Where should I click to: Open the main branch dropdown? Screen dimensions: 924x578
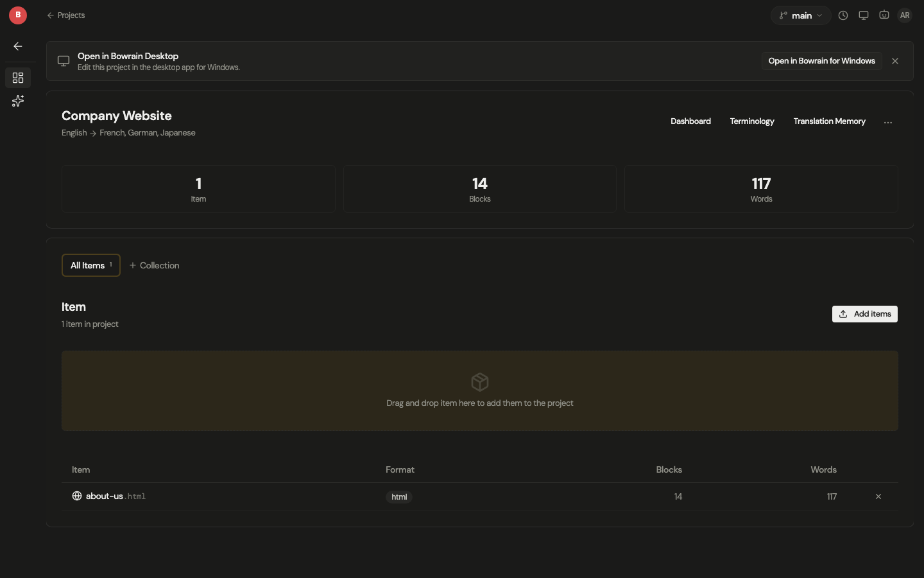[801, 15]
